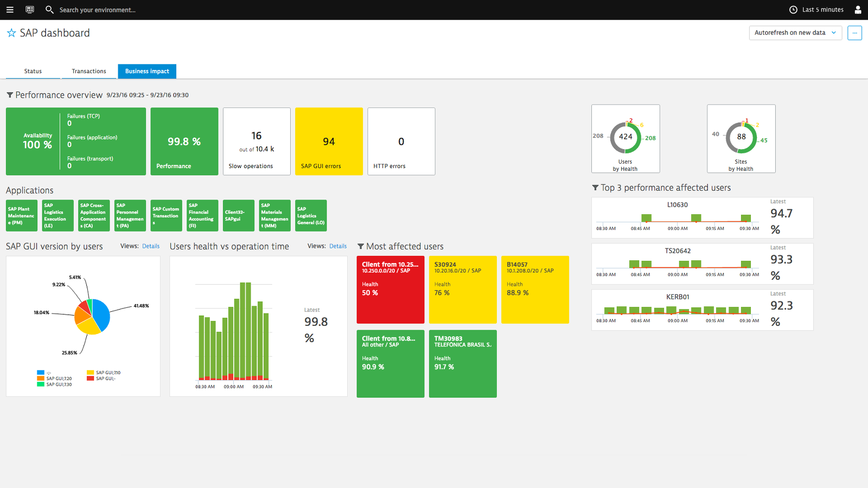
Task: Open the filter icon for Top 3 performance affected users
Action: (595, 188)
